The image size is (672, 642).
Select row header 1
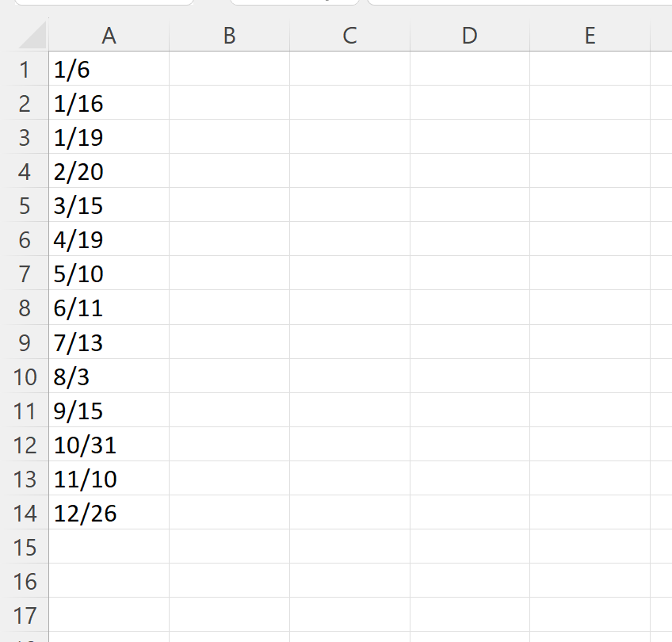pos(26,69)
